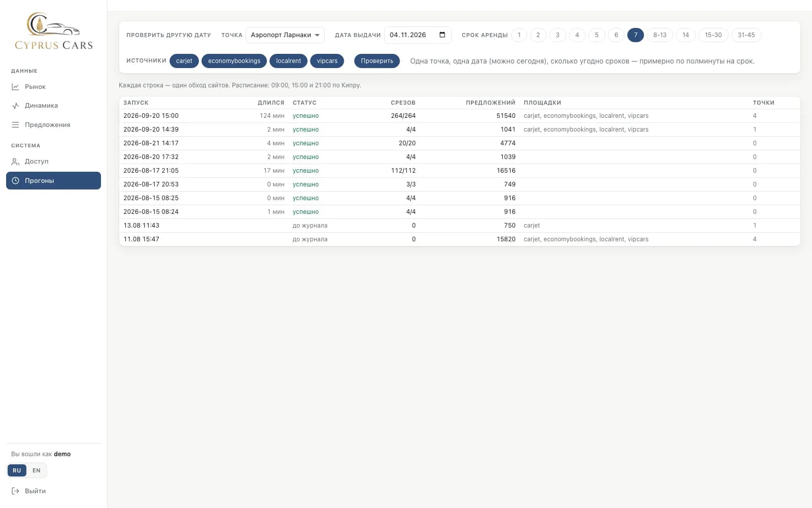Select the run 2026-08-17 20:53

pos(459,184)
